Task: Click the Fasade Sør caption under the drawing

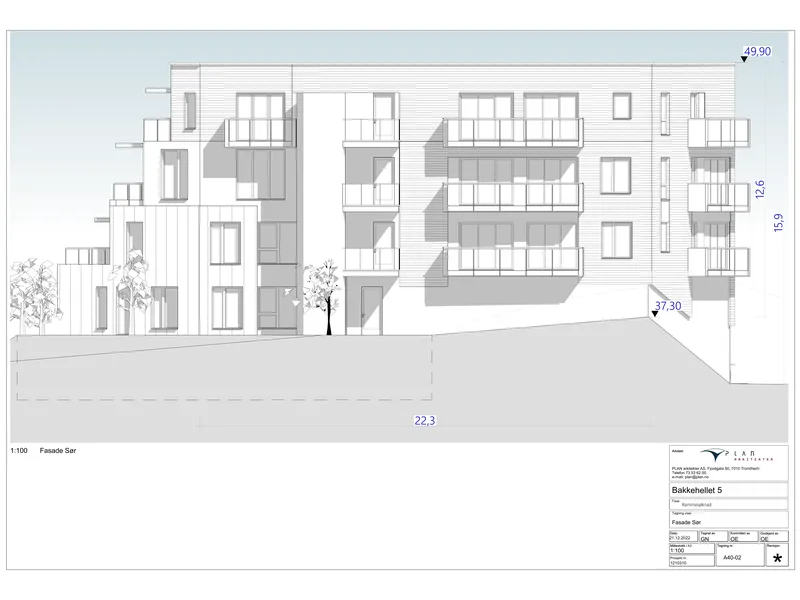Action: (58, 451)
